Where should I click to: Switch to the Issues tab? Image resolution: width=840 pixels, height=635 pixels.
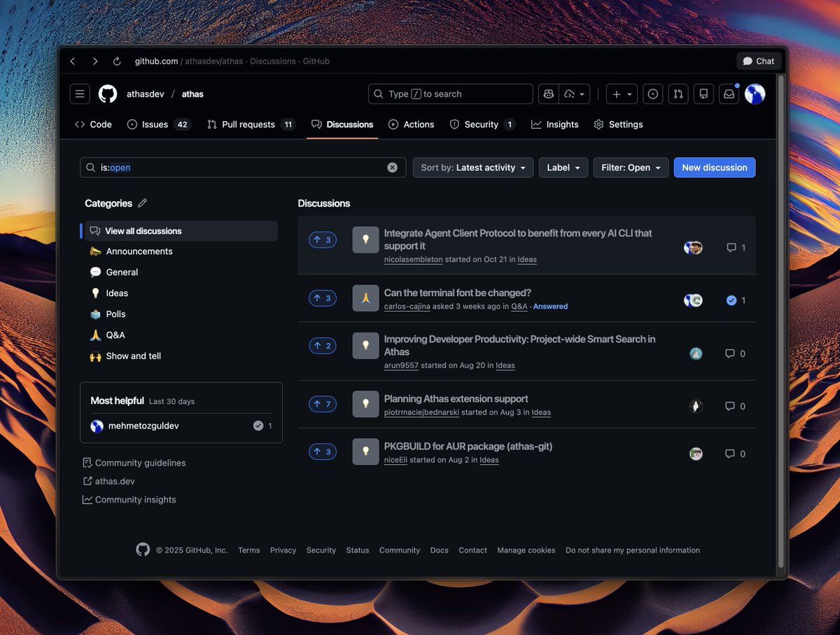pos(159,125)
